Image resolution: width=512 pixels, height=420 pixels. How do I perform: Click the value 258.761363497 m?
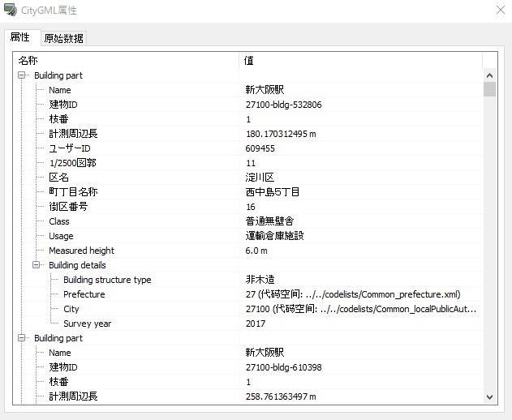281,396
